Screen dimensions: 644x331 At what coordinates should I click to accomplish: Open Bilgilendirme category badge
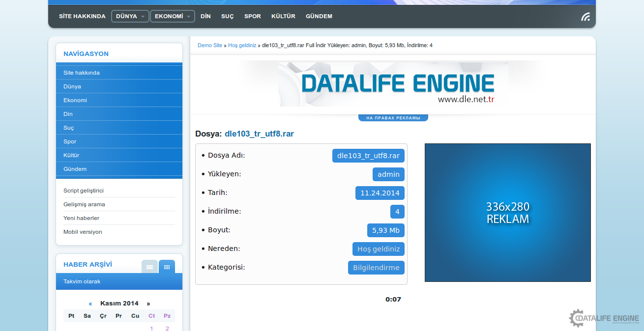pos(376,268)
